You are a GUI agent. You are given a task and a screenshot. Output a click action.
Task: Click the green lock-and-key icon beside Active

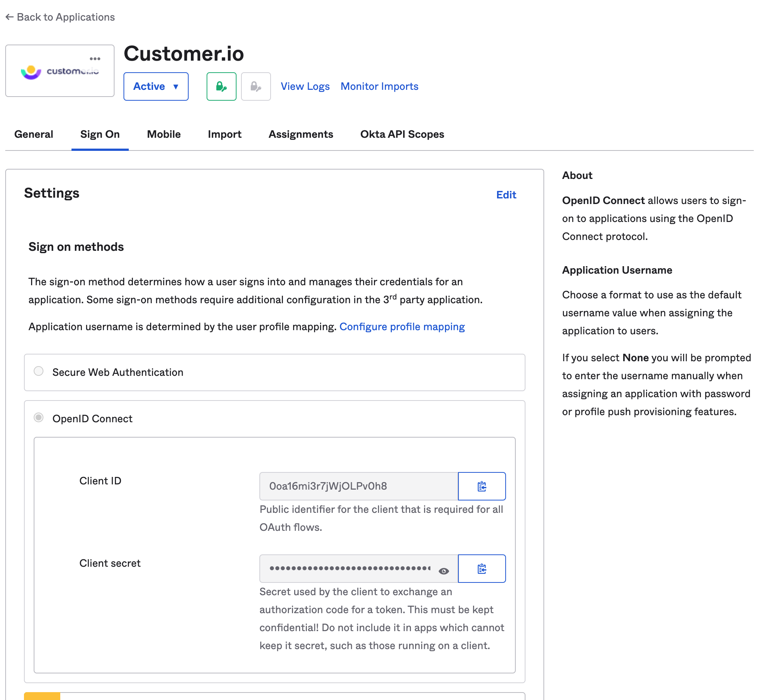click(221, 86)
